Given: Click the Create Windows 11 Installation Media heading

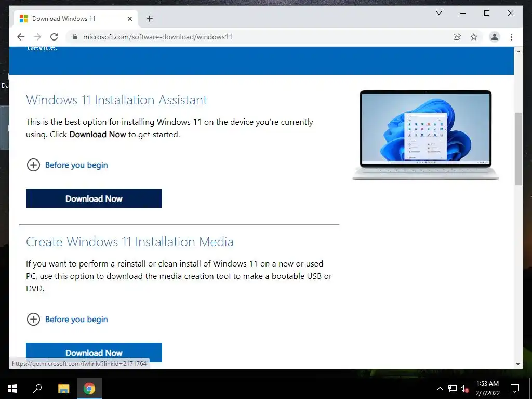Looking at the screenshot, I should click(x=129, y=242).
